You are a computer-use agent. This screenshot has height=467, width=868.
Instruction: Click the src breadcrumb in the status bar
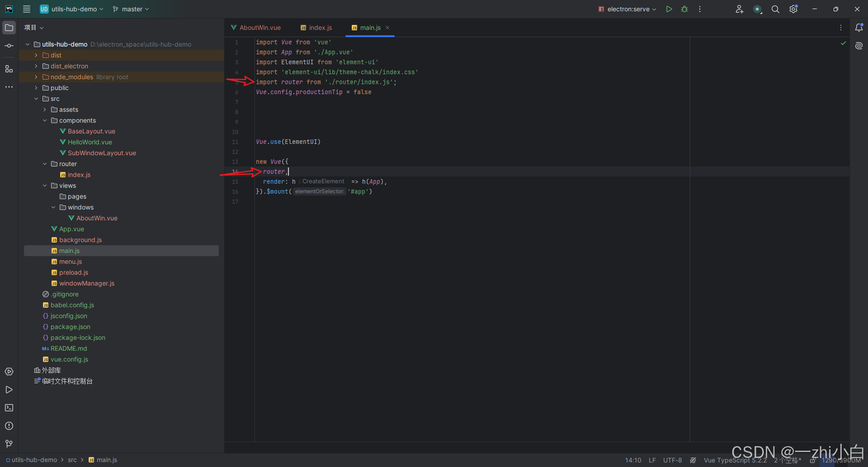(72, 460)
